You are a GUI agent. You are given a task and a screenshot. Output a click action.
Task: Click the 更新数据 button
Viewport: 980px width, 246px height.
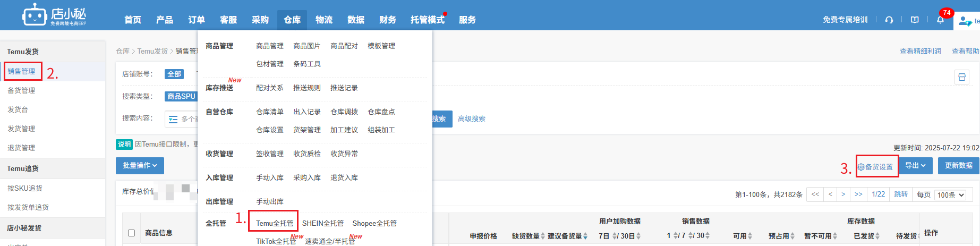(x=959, y=166)
